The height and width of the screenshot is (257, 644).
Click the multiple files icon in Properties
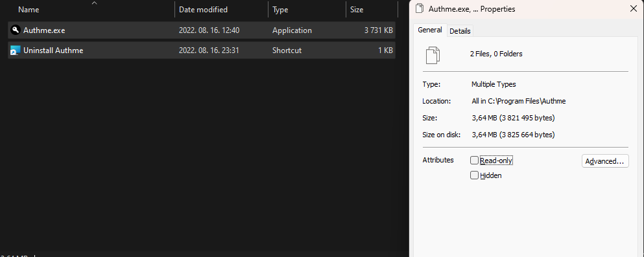click(x=433, y=55)
